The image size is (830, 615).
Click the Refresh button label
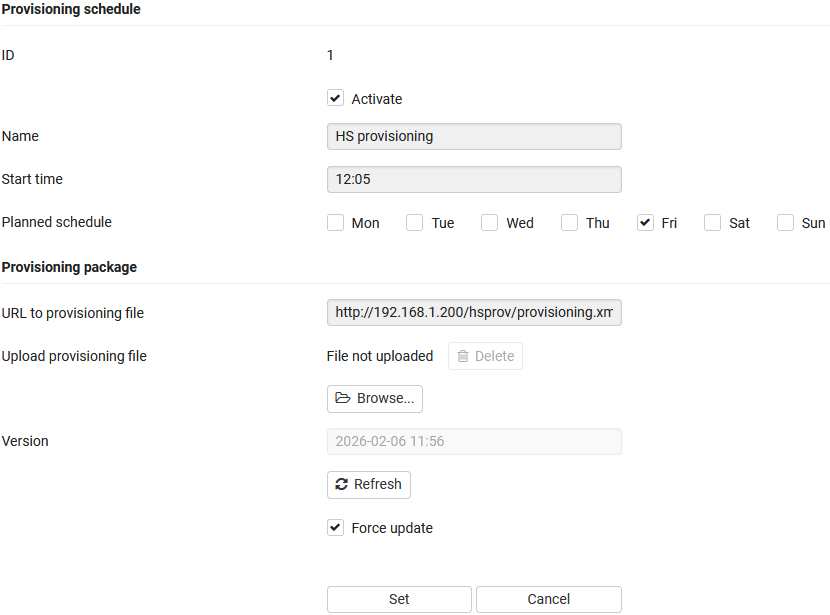pos(378,484)
